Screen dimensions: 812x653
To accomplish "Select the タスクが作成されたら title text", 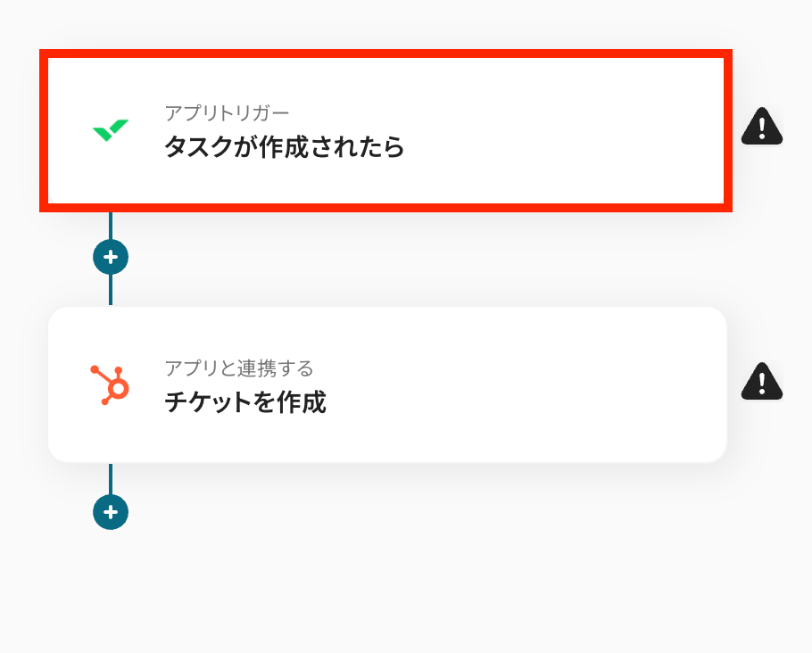I will click(284, 147).
